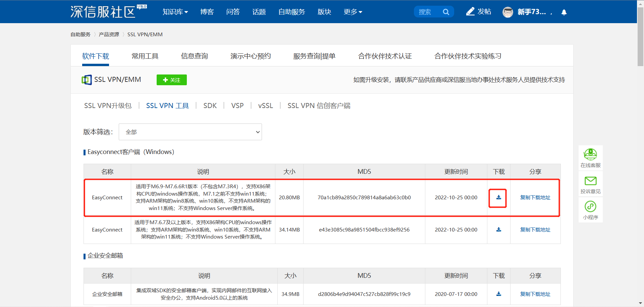
Task: Select SSL VPN 信创客户端 category
Action: pyautogui.click(x=319, y=106)
